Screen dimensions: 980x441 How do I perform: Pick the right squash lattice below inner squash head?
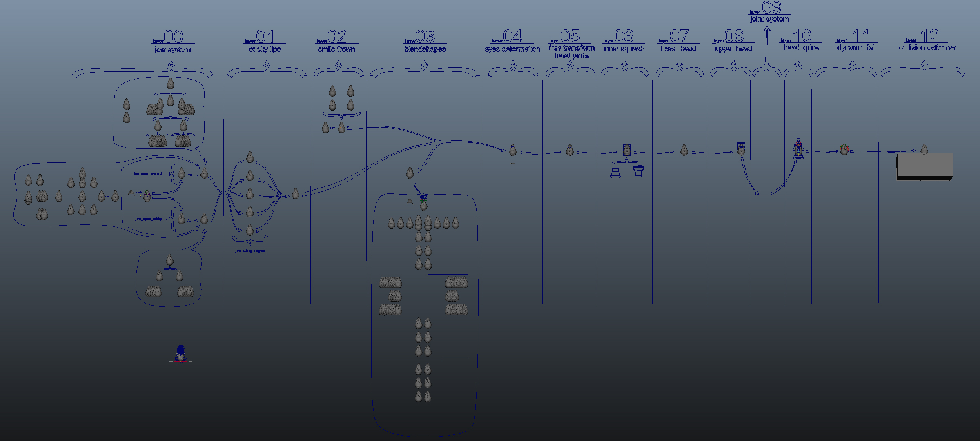(x=639, y=171)
